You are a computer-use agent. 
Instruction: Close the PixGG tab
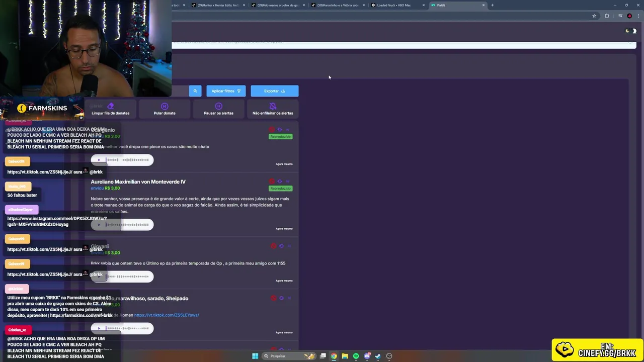click(484, 5)
